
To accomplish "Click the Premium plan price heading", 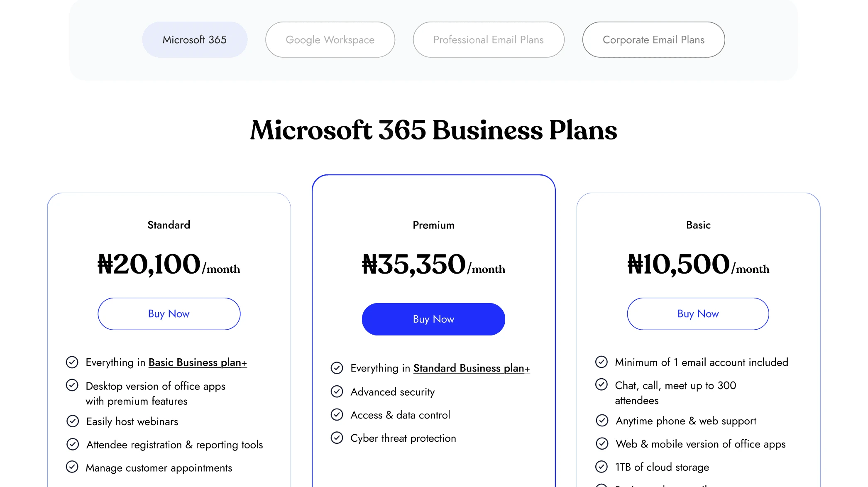I will [x=433, y=264].
